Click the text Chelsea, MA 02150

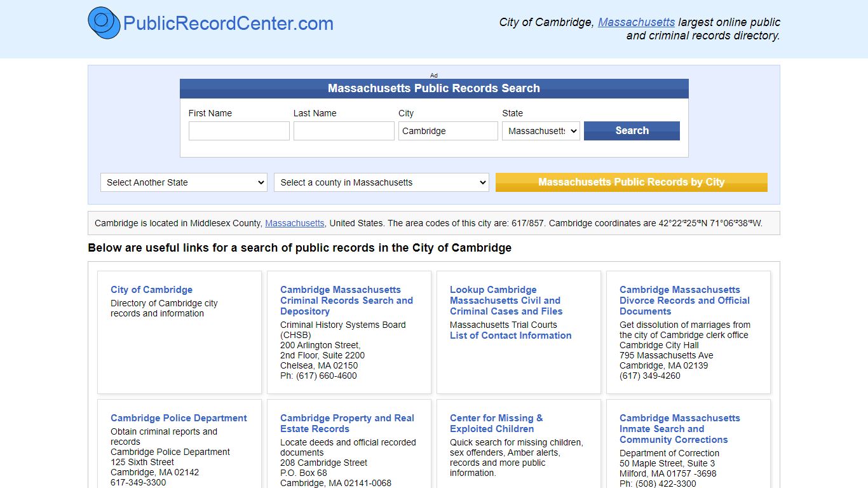point(319,365)
